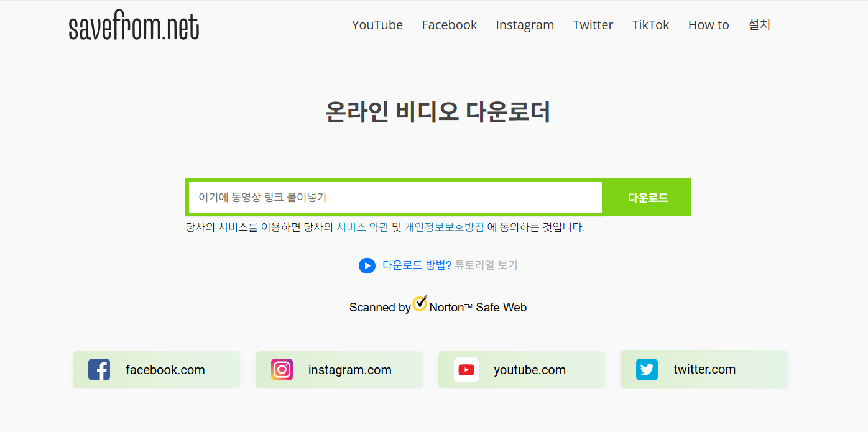Screen dimensions: 868x432
Task: Click the YouTube logo icon
Action: pyautogui.click(x=466, y=370)
